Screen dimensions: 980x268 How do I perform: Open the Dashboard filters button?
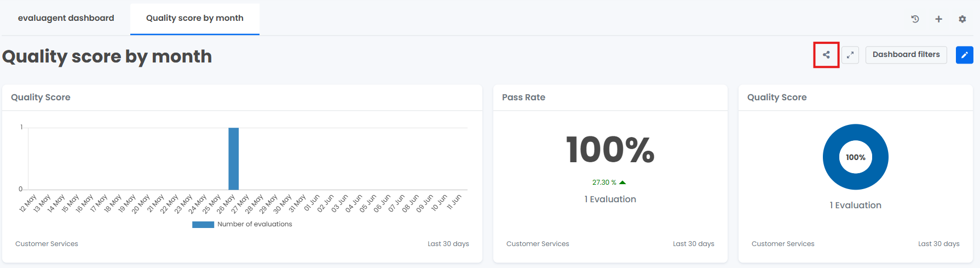(x=906, y=55)
